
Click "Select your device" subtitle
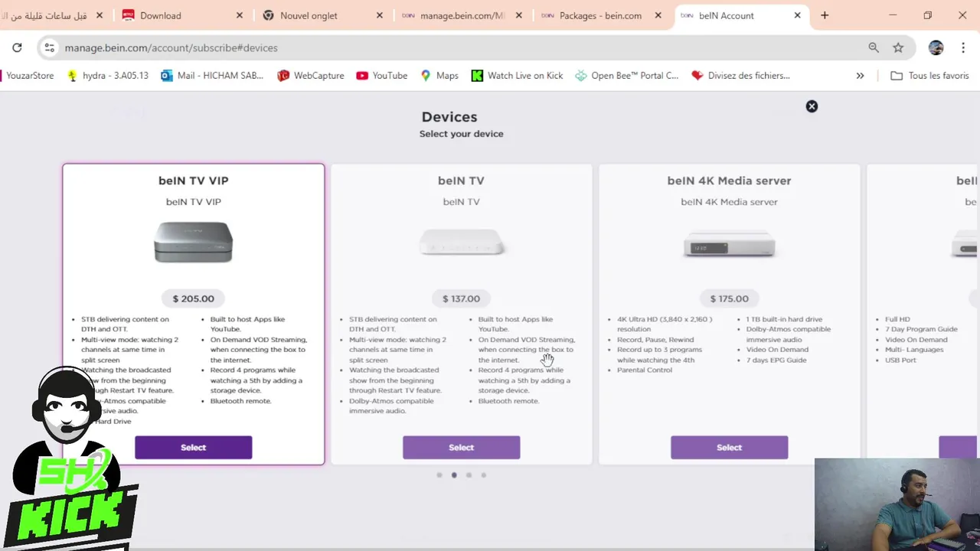click(461, 134)
